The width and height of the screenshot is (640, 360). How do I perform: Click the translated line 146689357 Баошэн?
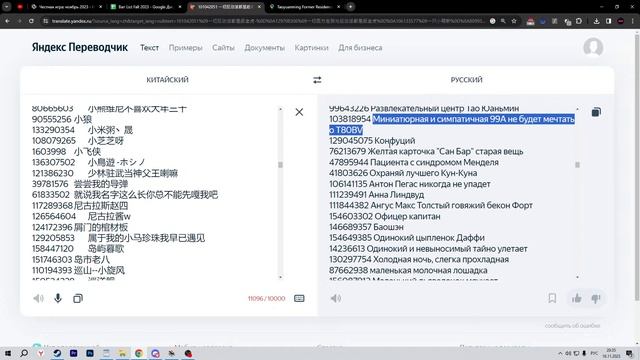coord(366,227)
